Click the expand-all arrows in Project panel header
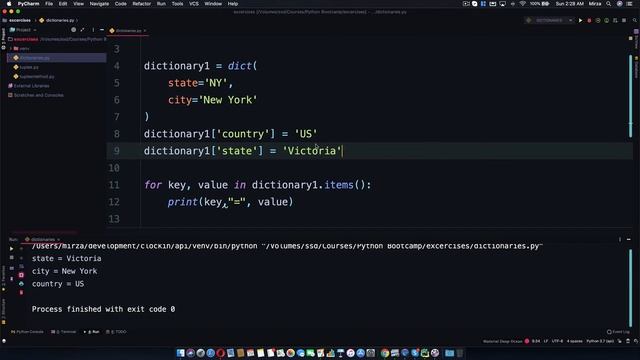 point(82,30)
